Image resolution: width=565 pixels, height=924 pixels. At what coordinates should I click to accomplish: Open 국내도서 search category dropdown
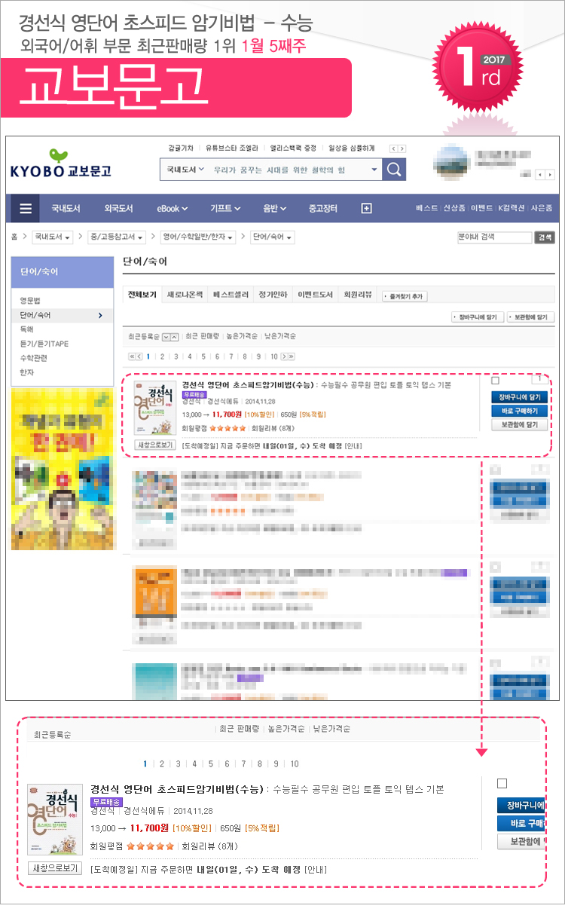pos(185,170)
